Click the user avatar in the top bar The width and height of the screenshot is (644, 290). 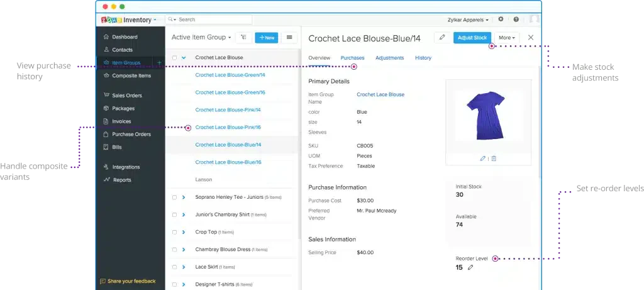pyautogui.click(x=534, y=20)
